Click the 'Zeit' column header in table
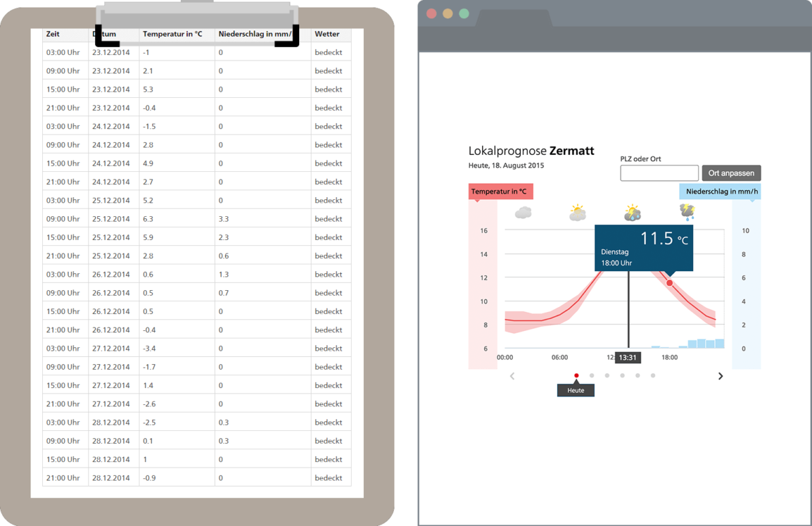This screenshot has height=526, width=812. tap(53, 34)
